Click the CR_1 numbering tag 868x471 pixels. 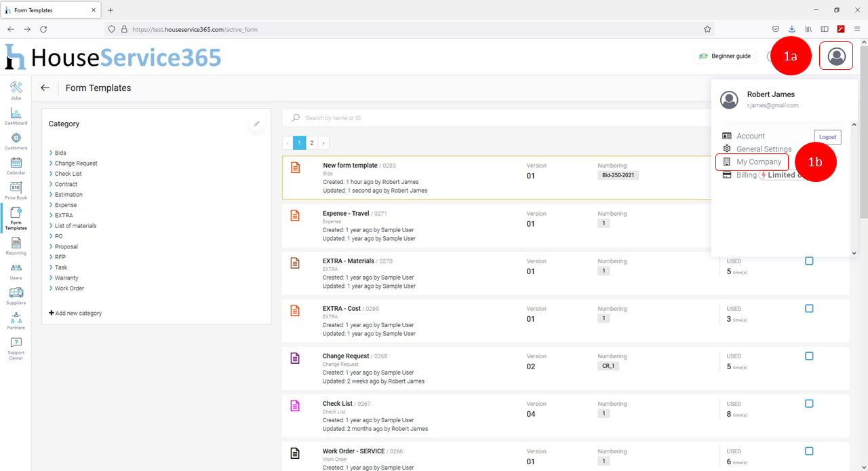pos(608,366)
